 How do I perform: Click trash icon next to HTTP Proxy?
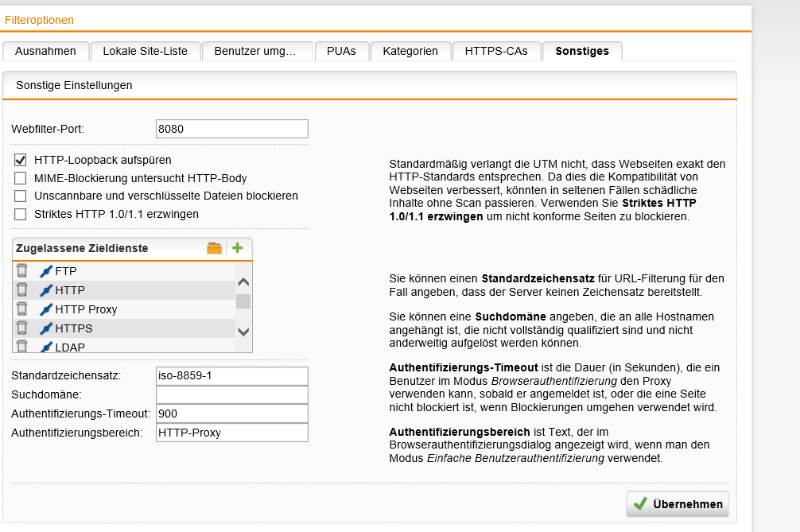click(22, 309)
